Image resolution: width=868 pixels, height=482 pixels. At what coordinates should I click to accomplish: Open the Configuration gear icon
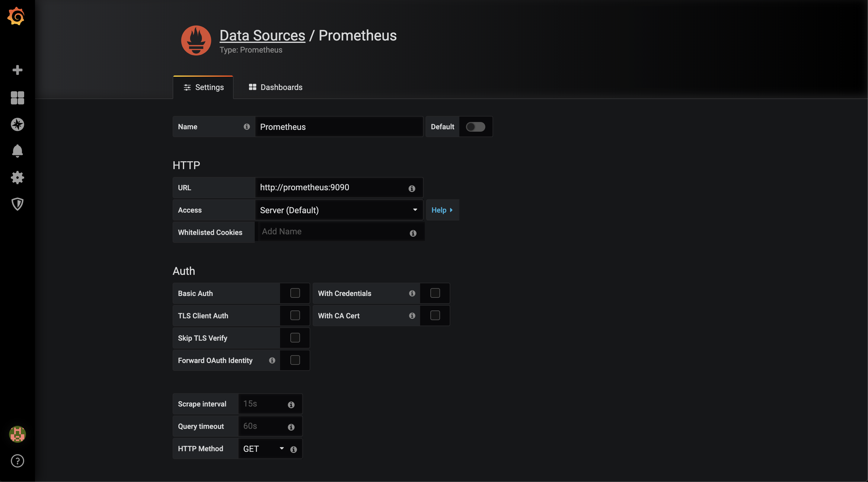17,178
